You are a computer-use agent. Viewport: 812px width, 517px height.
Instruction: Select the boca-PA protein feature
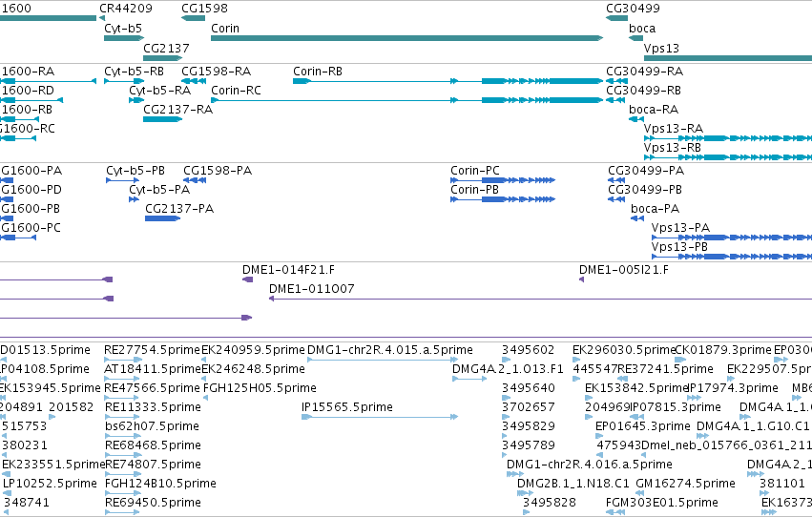[637, 218]
